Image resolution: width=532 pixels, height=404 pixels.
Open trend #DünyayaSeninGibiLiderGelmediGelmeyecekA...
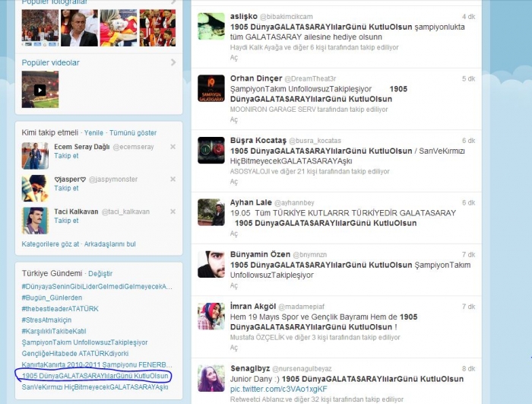97,286
